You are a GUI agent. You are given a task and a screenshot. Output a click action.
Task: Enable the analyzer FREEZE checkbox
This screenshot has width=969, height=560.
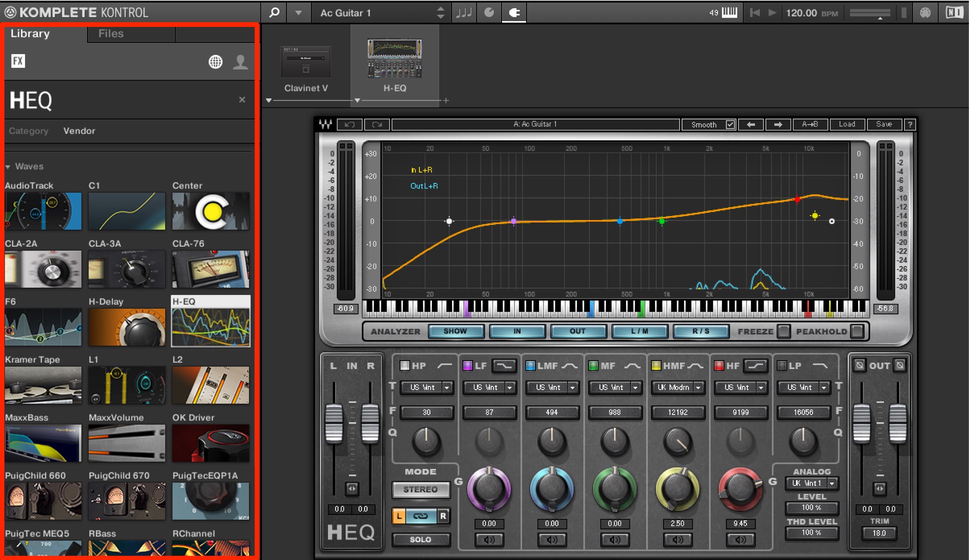pyautogui.click(x=784, y=331)
